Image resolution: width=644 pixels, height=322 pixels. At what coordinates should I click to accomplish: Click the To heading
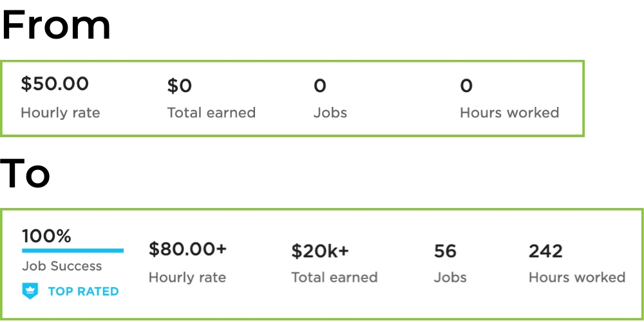pos(25,173)
